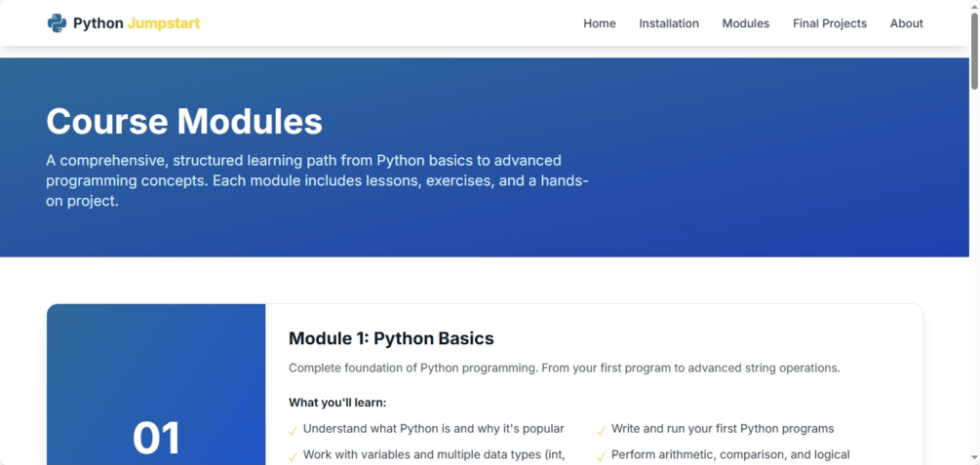Go to the Home page
This screenshot has width=980, height=465.
click(x=599, y=23)
